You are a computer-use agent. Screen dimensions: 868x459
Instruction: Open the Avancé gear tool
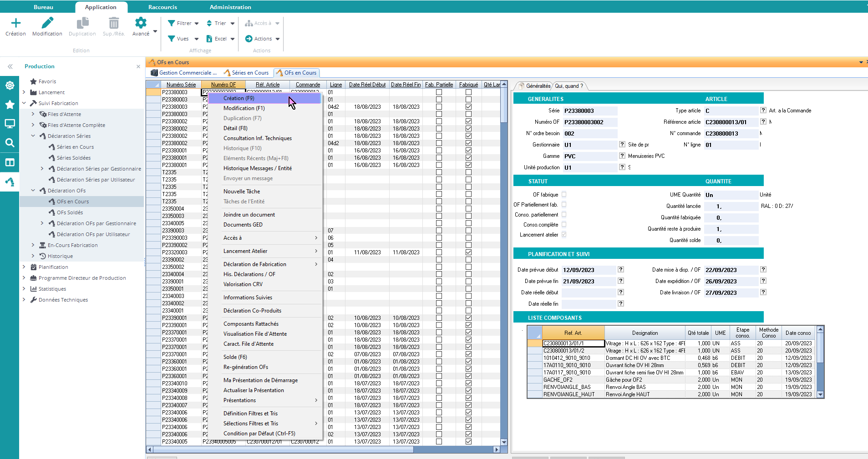[x=141, y=23]
